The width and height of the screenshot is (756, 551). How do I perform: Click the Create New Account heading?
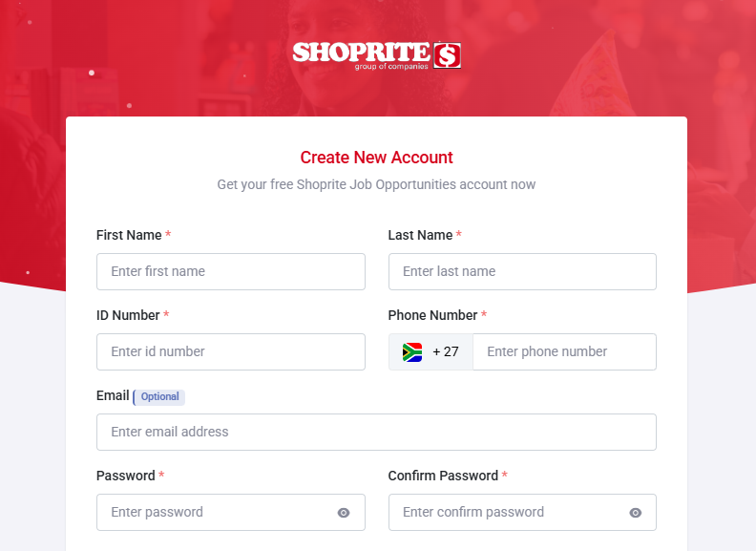pyautogui.click(x=376, y=158)
